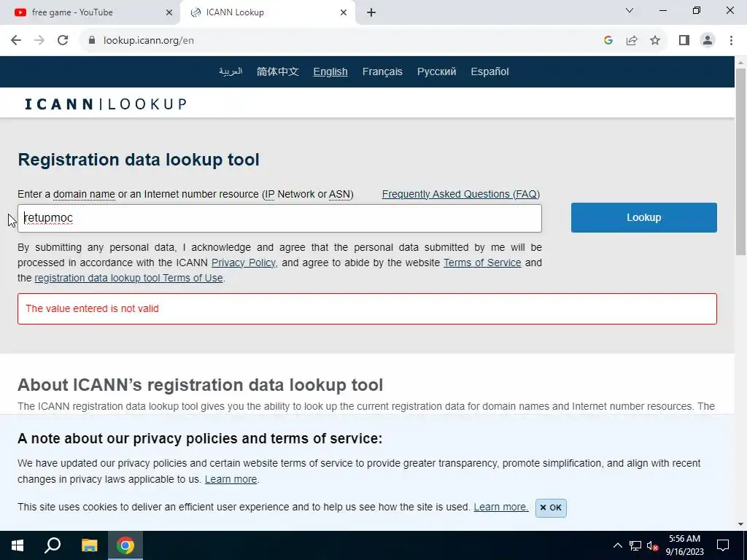This screenshot has height=560, width=747.
Task: Open File Explorer from taskbar
Action: pyautogui.click(x=89, y=545)
